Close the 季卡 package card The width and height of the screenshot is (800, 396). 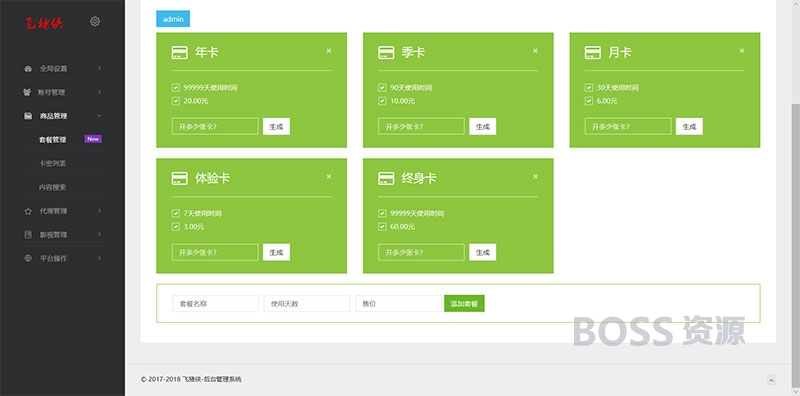pos(535,51)
